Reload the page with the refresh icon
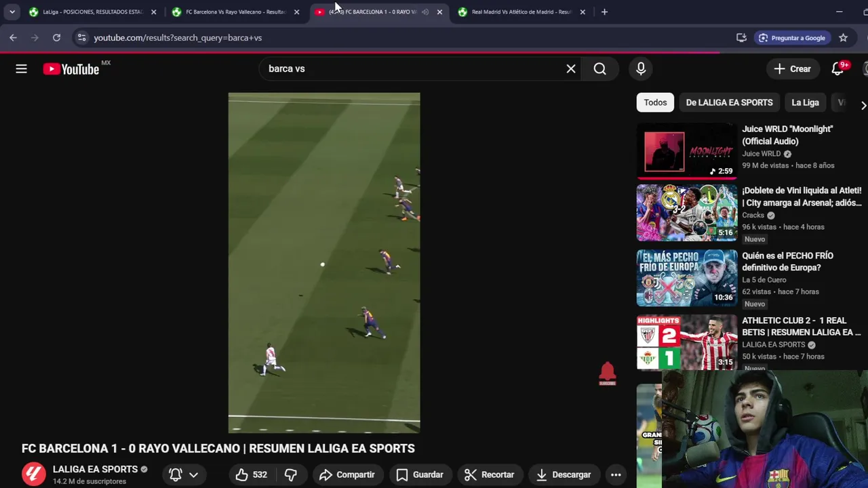 [x=56, y=38]
